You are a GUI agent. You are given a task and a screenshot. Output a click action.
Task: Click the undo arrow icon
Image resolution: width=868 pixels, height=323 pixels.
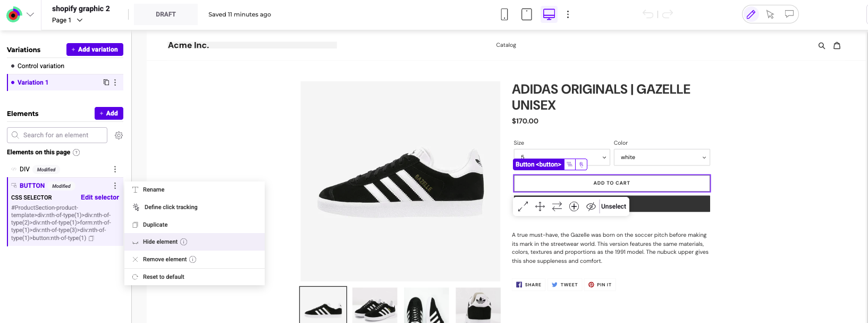click(648, 14)
